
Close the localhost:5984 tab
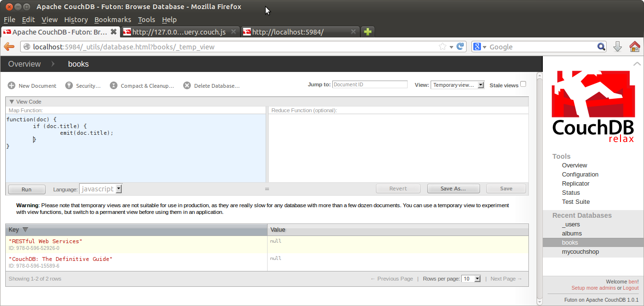click(353, 32)
